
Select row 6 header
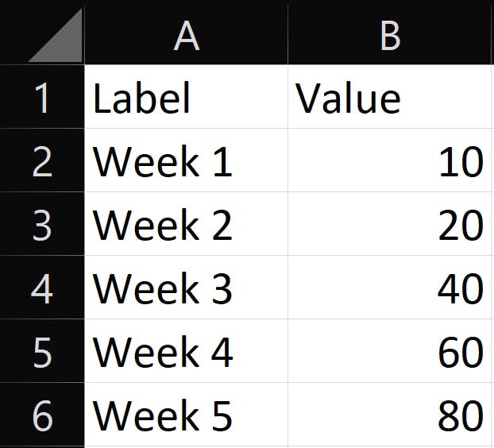pyautogui.click(x=41, y=415)
